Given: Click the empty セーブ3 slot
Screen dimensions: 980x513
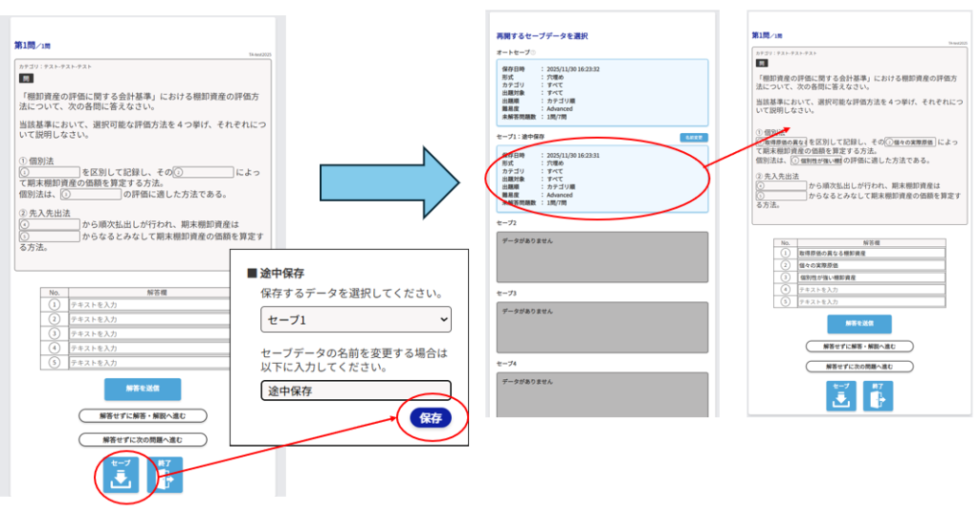Looking at the screenshot, I should (x=602, y=326).
